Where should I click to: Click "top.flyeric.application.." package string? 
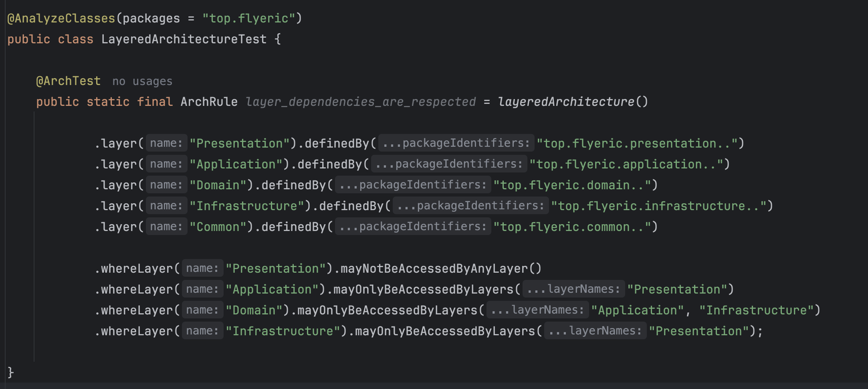[x=626, y=164]
